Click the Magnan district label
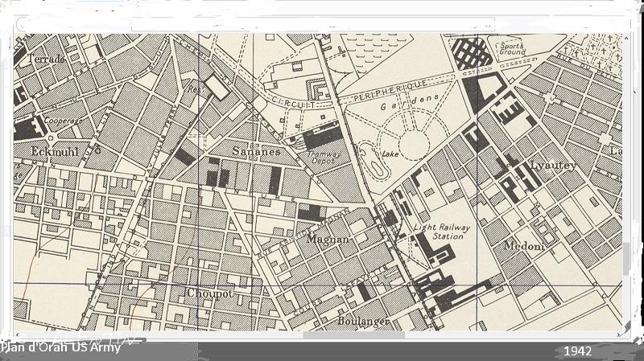 click(x=328, y=239)
